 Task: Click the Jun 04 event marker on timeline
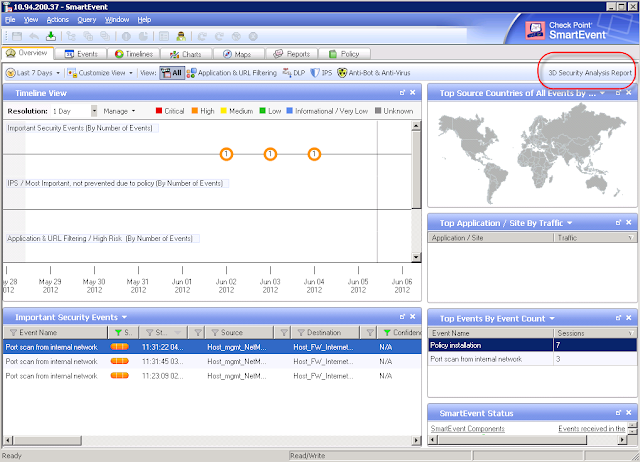314,154
